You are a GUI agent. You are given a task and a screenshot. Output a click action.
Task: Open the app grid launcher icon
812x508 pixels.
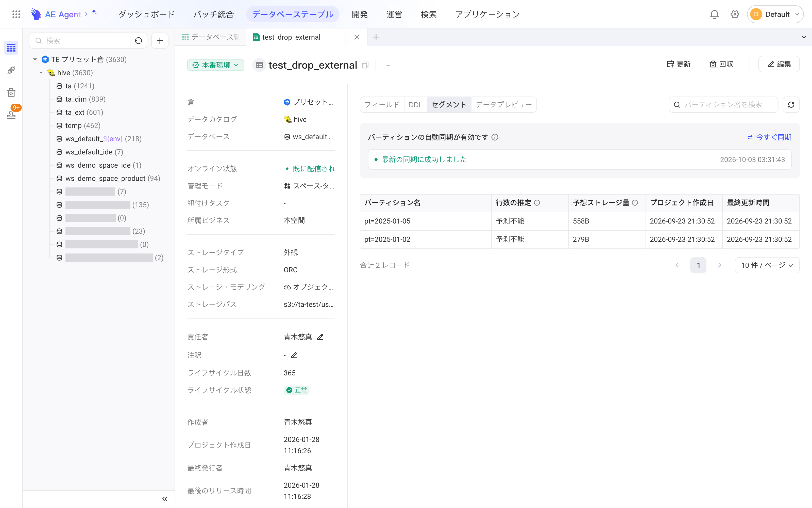click(16, 14)
